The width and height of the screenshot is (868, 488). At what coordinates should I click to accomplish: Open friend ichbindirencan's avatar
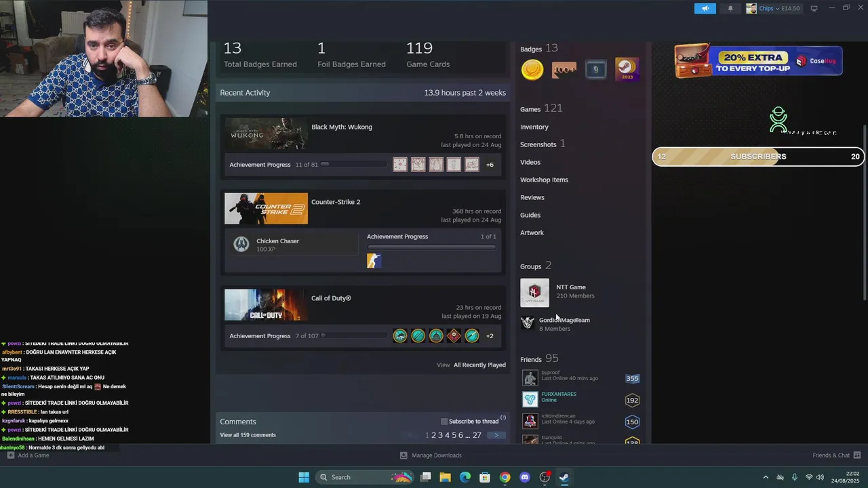tap(530, 421)
